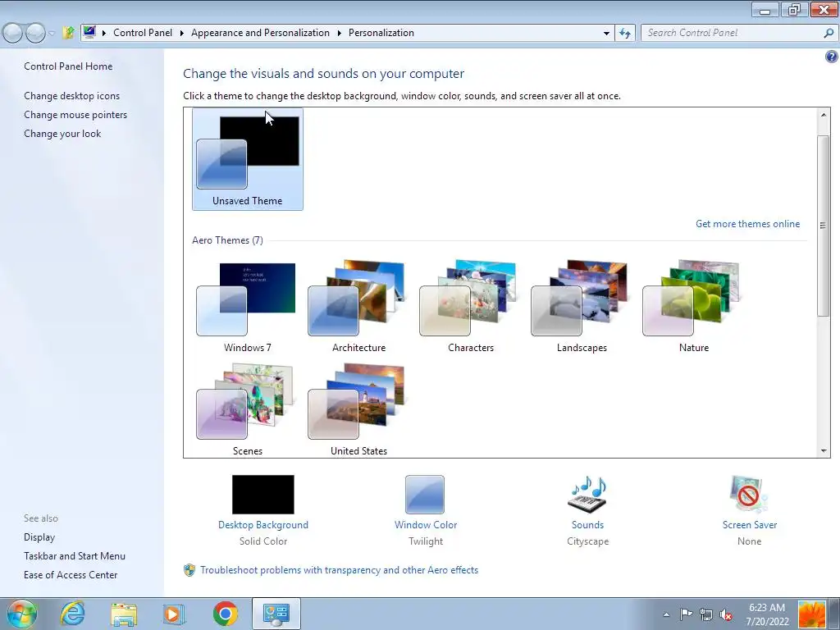Open Change mouse pointers
840x630 pixels.
75,115
